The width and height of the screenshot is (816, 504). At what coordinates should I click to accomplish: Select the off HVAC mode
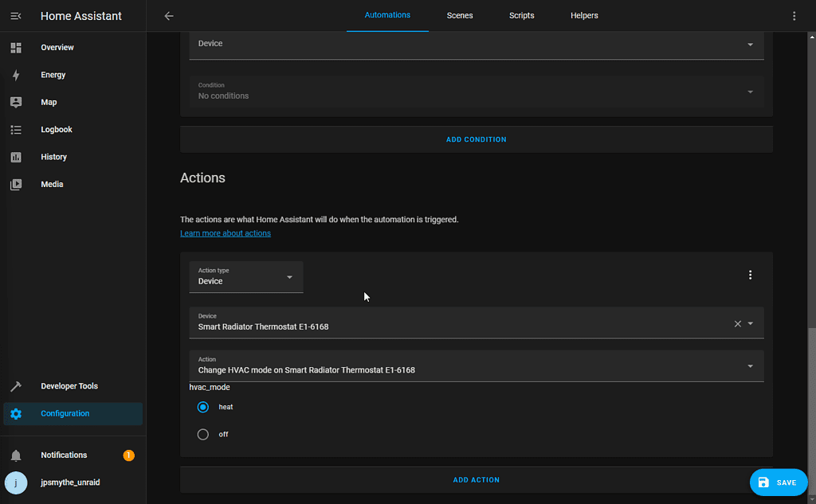[x=203, y=435]
